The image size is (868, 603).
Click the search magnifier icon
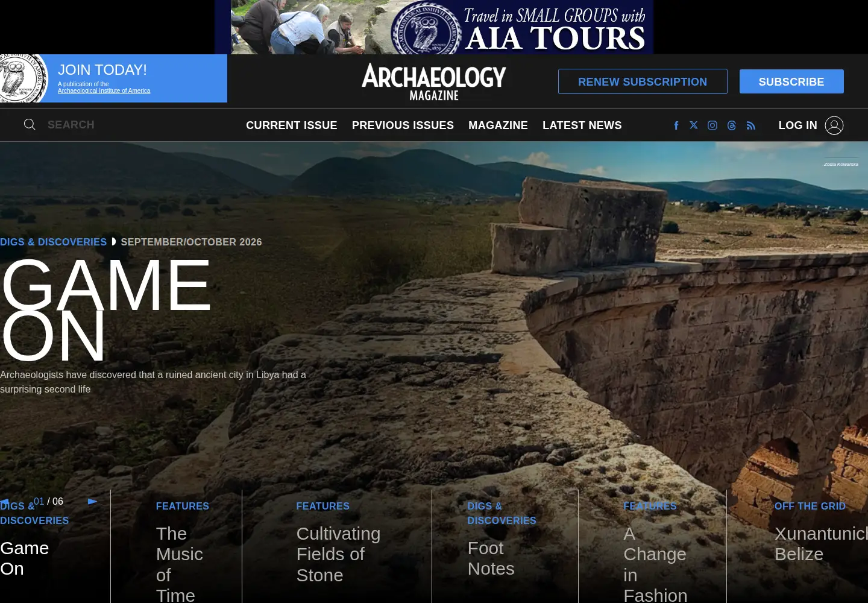point(30,124)
